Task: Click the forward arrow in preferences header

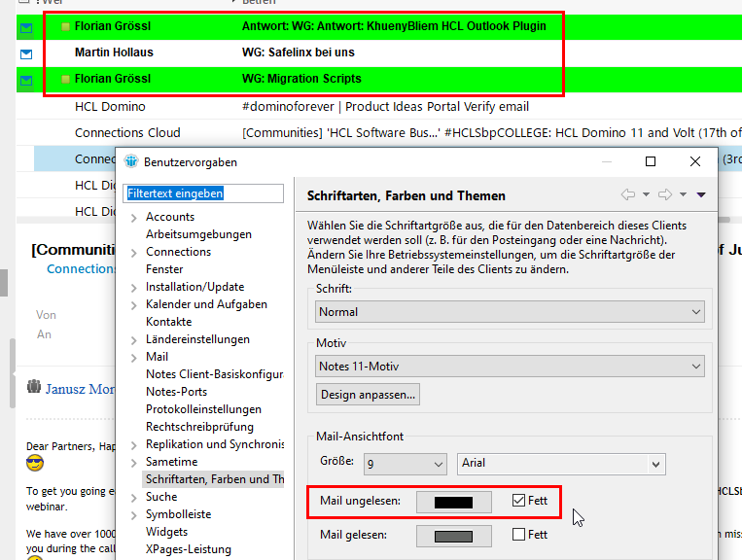Action: click(x=665, y=194)
